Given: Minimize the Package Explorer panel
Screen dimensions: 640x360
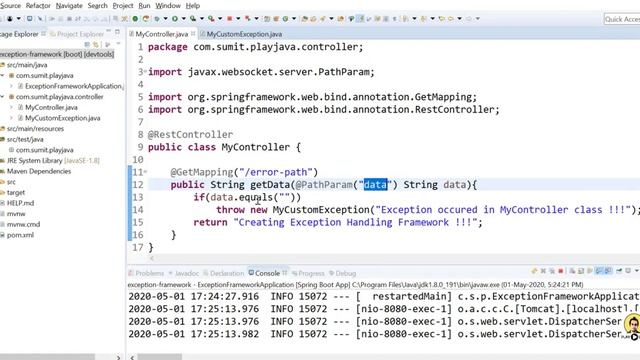Looking at the screenshot, I should 109,31.
